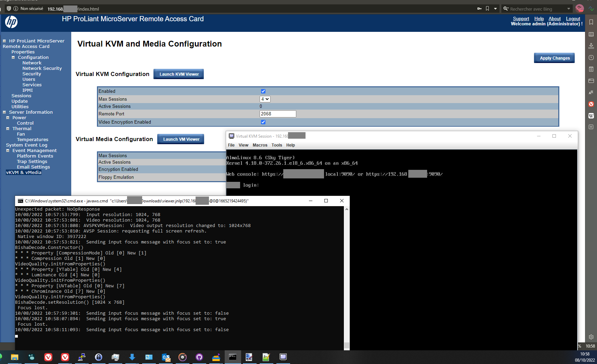Collapse HP ProLiant MicroServer tree node
Screen dimensions: 597x364
tap(4, 41)
